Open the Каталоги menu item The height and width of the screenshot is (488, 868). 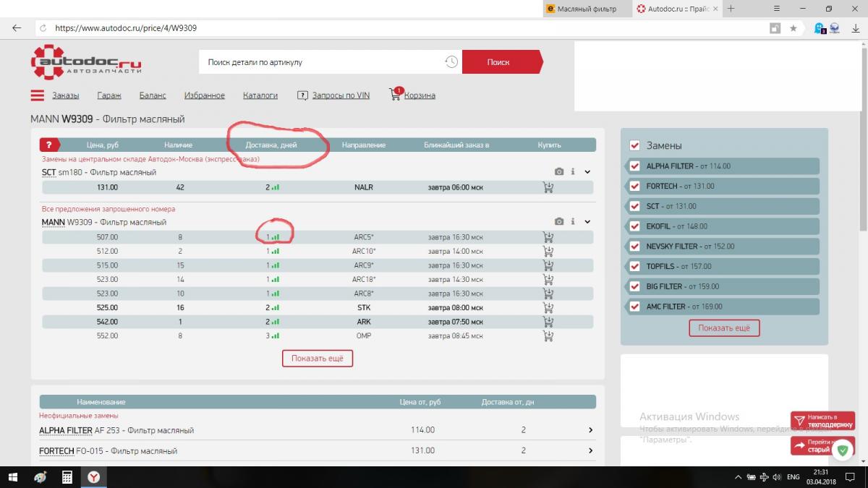tap(260, 95)
